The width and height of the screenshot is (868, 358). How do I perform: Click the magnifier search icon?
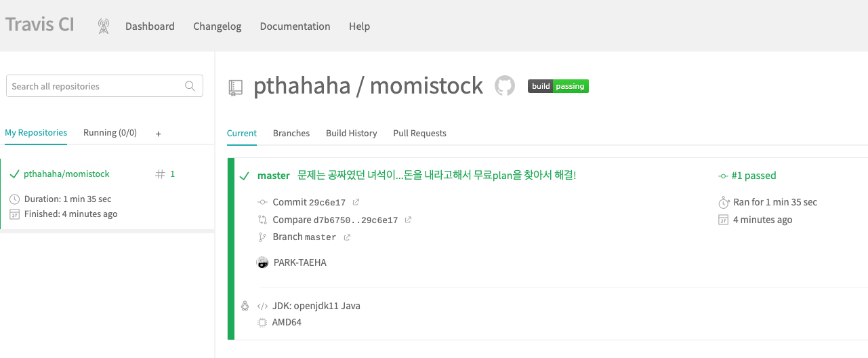(x=190, y=86)
